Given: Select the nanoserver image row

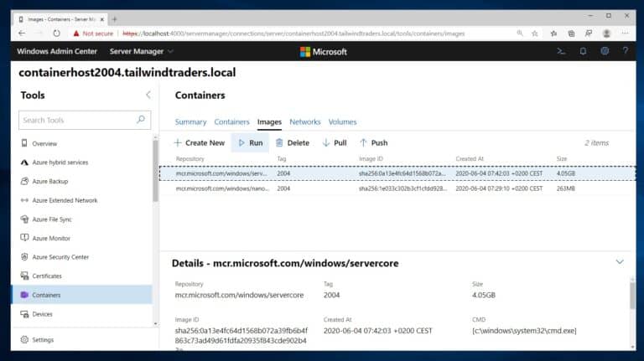Looking at the screenshot, I should coord(397,188).
